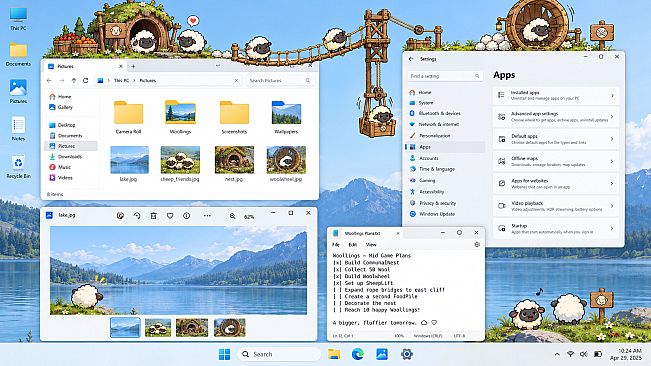Viewport: 651px width, 366px height.
Task: Click the volume icon in system tray
Action: coord(583,354)
